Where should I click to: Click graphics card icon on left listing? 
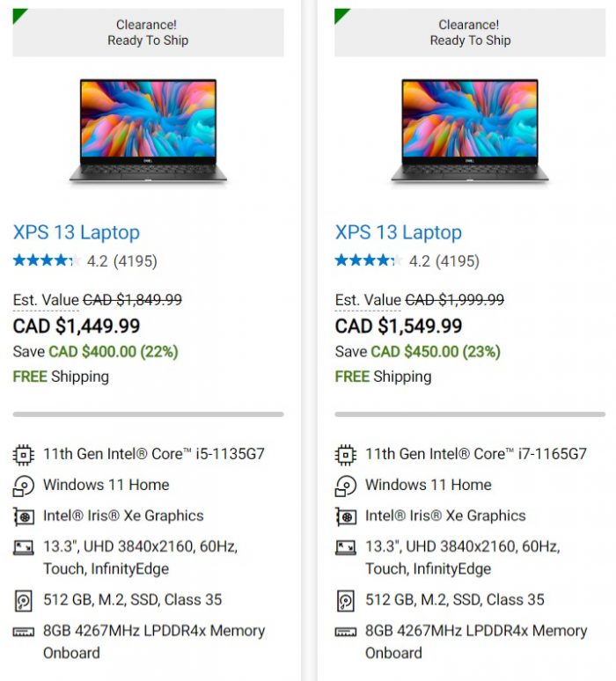[24, 516]
